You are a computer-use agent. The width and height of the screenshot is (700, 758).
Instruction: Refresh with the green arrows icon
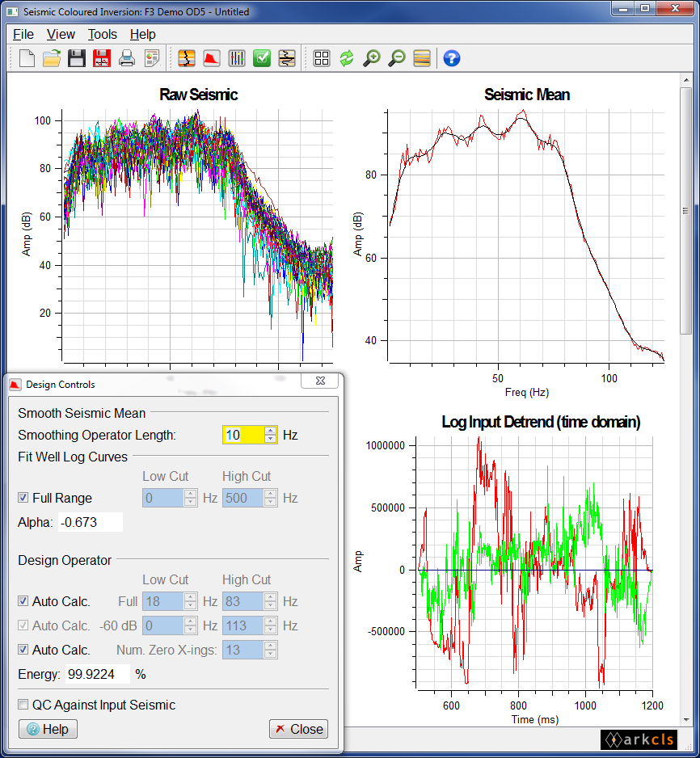pyautogui.click(x=347, y=58)
